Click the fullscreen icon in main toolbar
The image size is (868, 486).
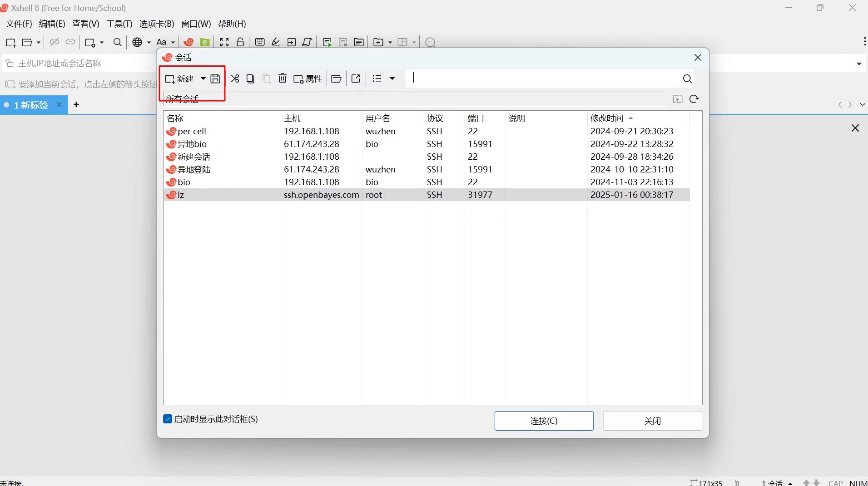click(x=224, y=42)
